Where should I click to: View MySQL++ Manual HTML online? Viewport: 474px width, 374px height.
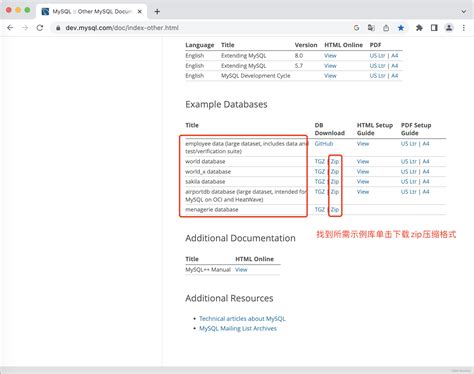[241, 270]
